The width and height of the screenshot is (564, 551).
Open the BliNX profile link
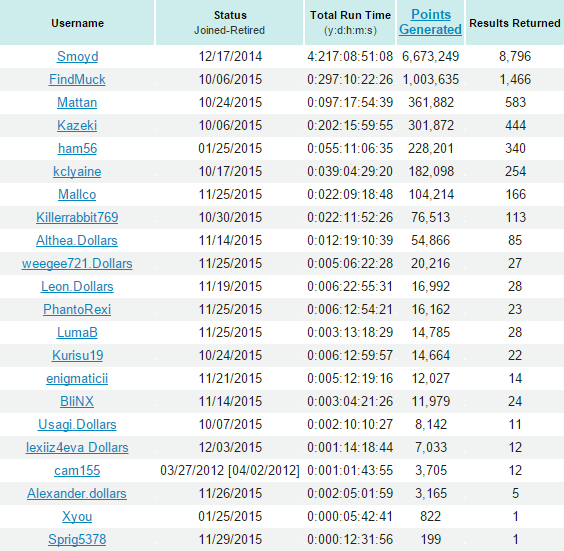point(77,402)
